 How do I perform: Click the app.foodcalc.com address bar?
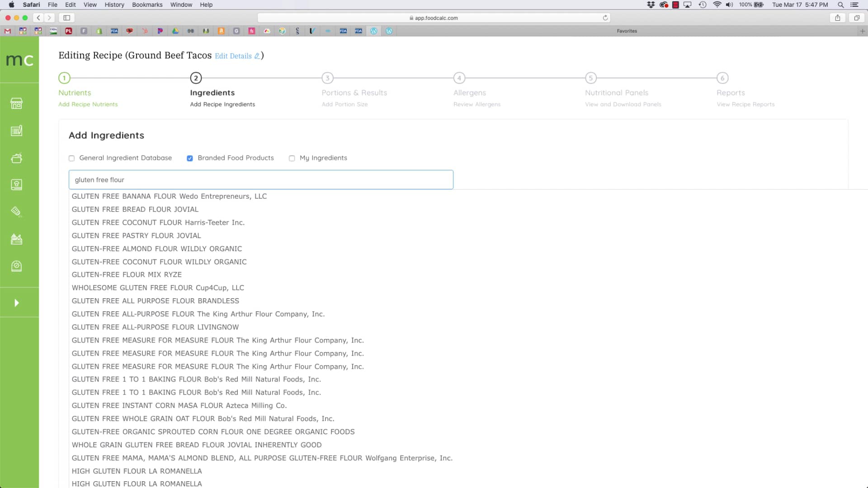click(x=434, y=18)
